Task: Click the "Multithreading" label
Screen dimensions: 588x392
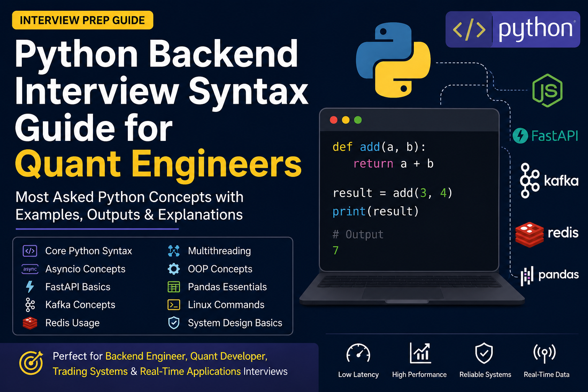Action: point(219,251)
